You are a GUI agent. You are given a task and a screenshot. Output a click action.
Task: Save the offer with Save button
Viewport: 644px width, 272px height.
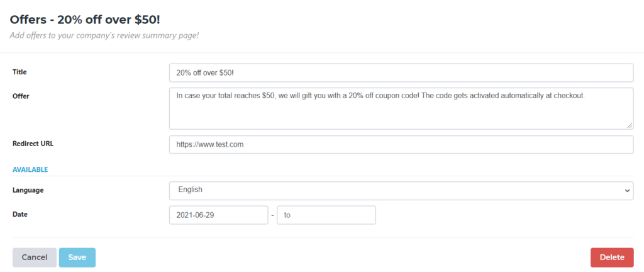[x=77, y=257]
